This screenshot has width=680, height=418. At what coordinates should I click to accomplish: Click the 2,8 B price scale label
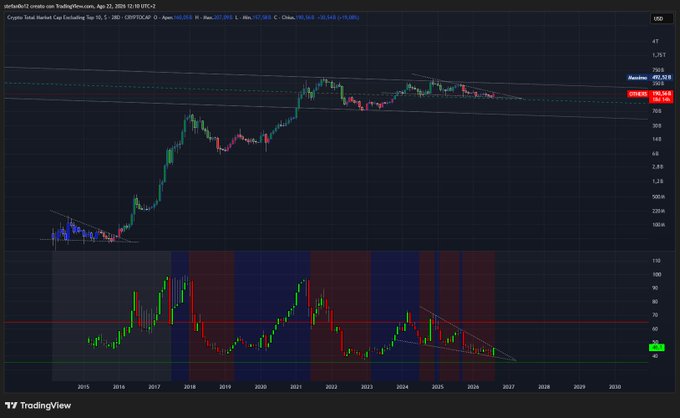[658, 167]
